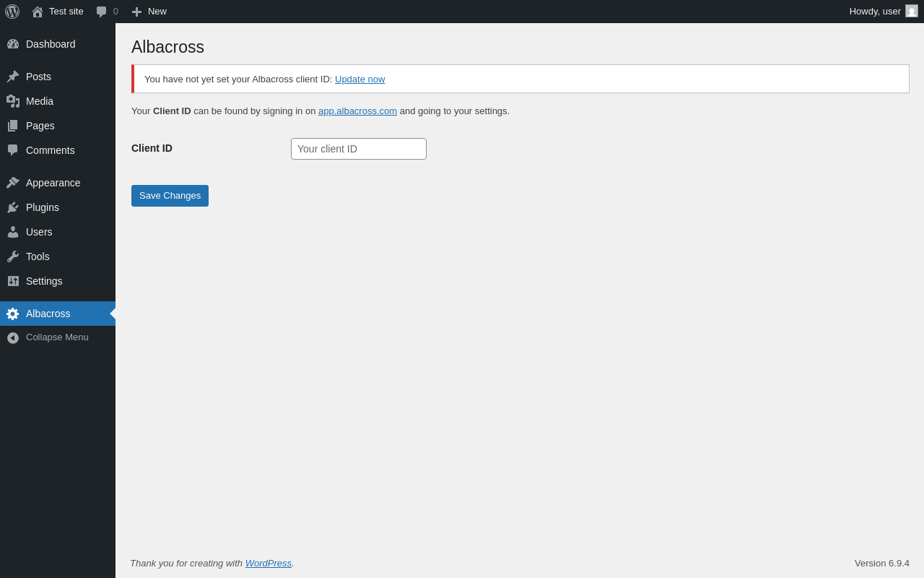The width and height of the screenshot is (924, 578).
Task: Click the Media camera and music icon
Action: click(13, 101)
